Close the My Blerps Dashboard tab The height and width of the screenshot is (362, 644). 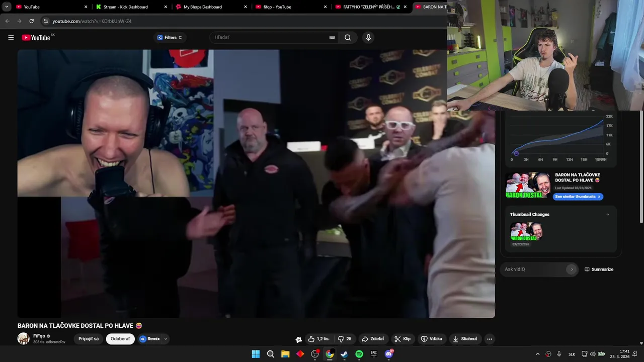pos(246,7)
